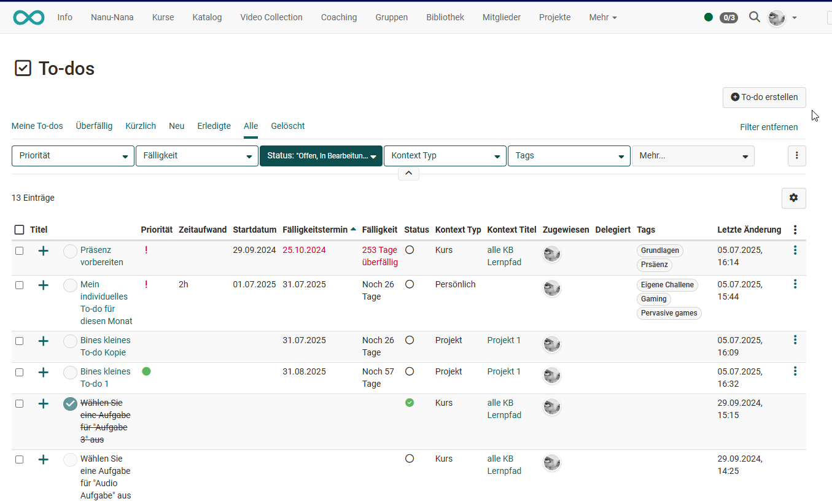
Task: Open the Bibliothek menu item
Action: coord(445,17)
